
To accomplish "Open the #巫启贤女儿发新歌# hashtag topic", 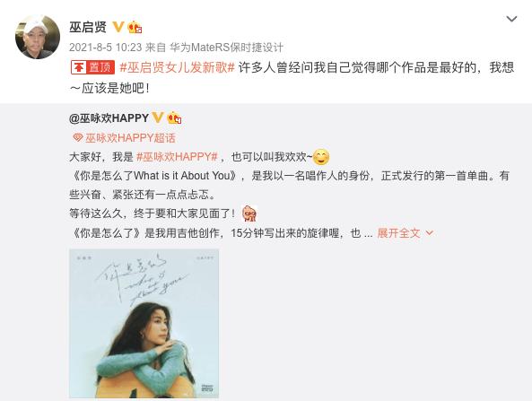I will [x=178, y=67].
